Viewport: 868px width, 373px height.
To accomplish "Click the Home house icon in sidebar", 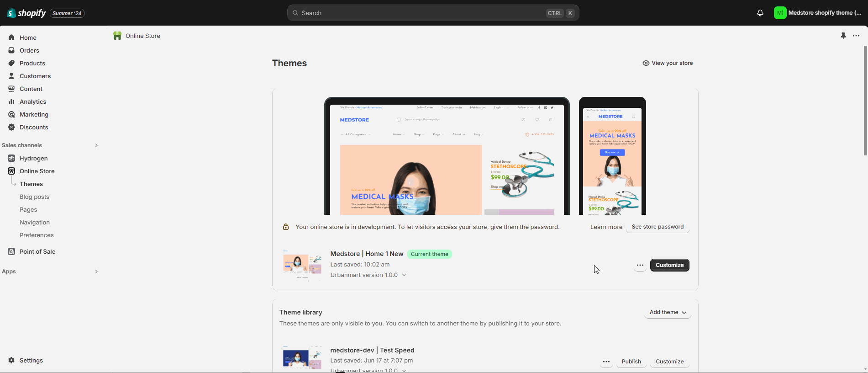I will coord(11,37).
